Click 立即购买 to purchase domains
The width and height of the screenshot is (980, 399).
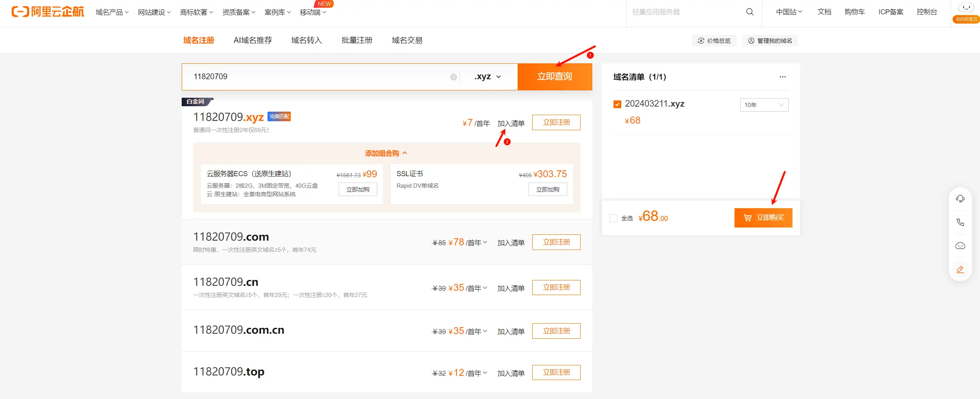[763, 218]
